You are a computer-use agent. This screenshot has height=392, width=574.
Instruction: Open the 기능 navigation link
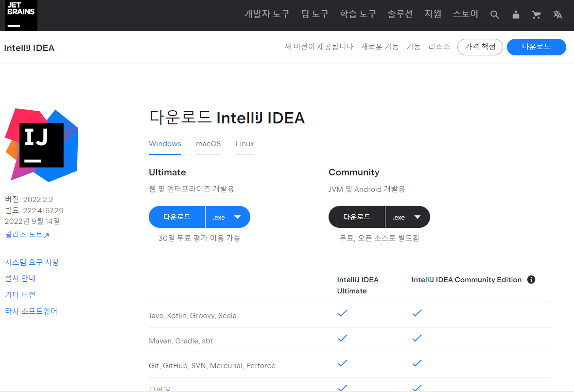coord(413,47)
